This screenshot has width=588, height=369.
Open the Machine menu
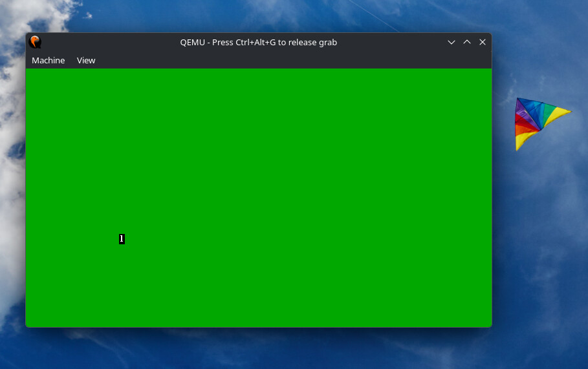[48, 60]
